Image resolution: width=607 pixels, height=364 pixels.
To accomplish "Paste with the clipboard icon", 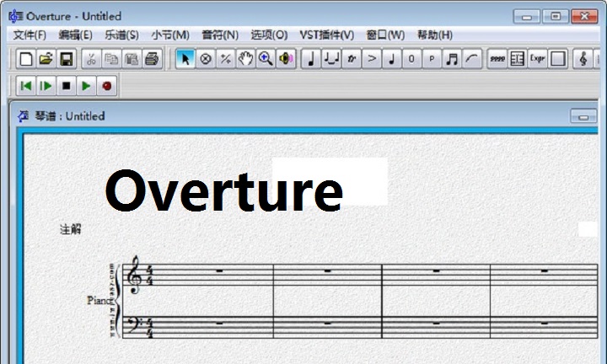I will click(132, 59).
